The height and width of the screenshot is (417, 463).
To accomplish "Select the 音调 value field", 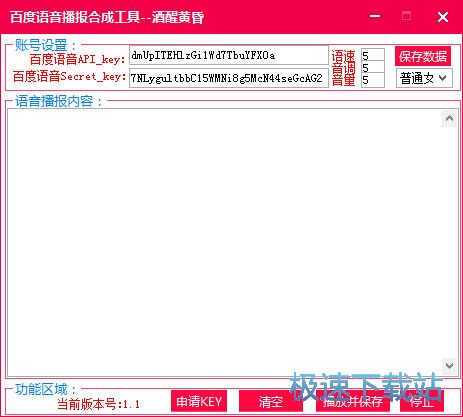I will click(x=373, y=68).
